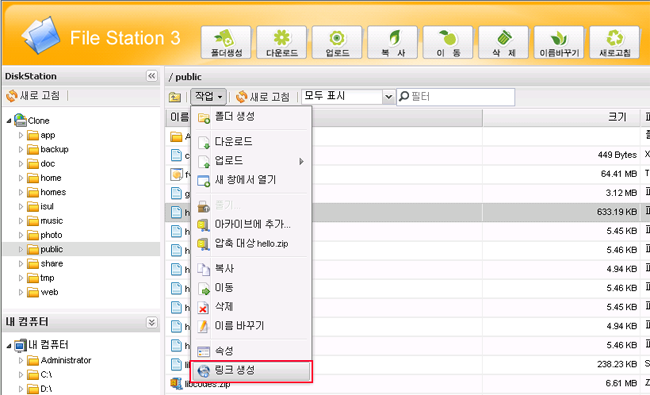Select the web folder in tree
This screenshot has height=395, width=650.
point(43,292)
